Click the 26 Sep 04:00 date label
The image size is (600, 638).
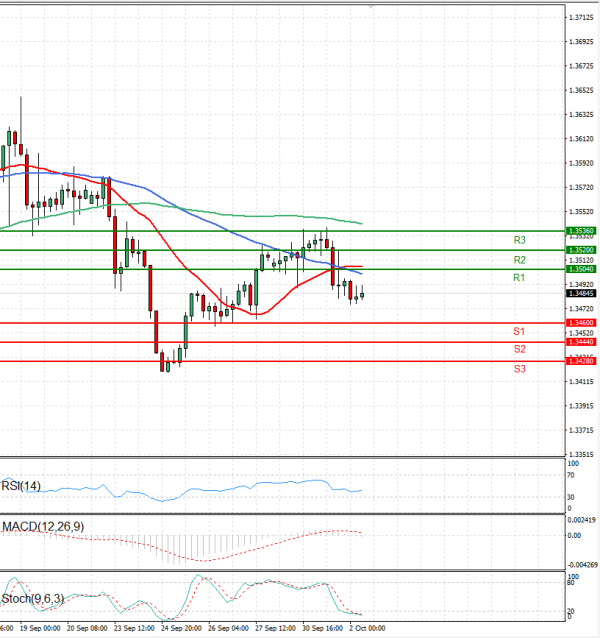coord(228,628)
